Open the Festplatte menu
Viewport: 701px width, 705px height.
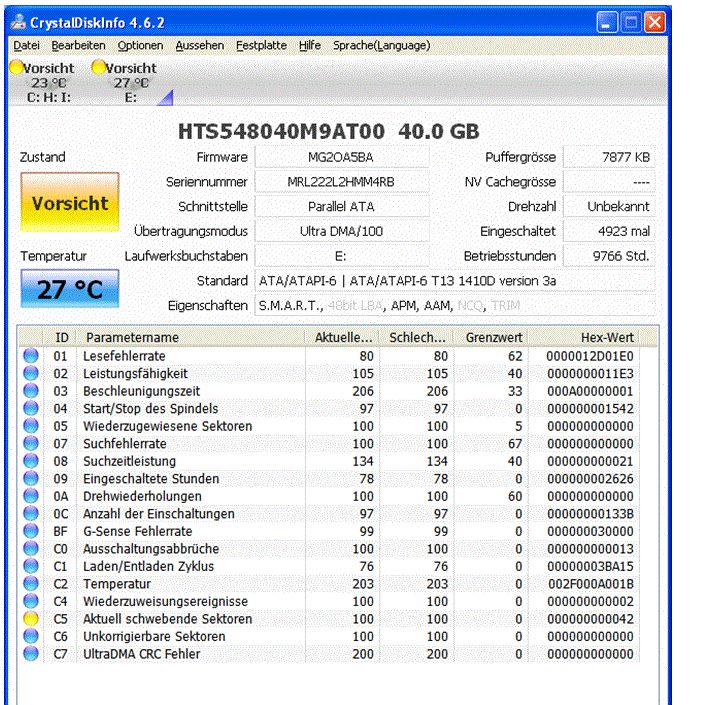[261, 45]
